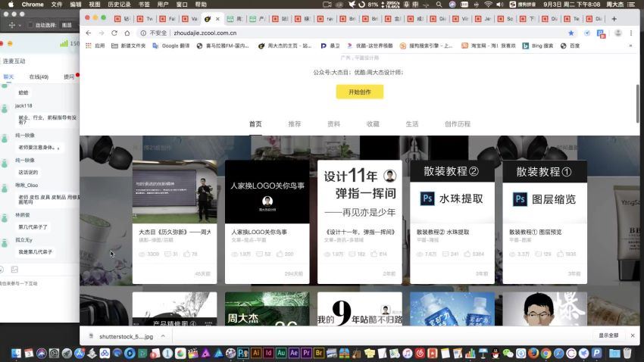Image resolution: width=644 pixels, height=362 pixels.
Task: Select the 在线(49) tab in chat panel
Action: pos(39,76)
